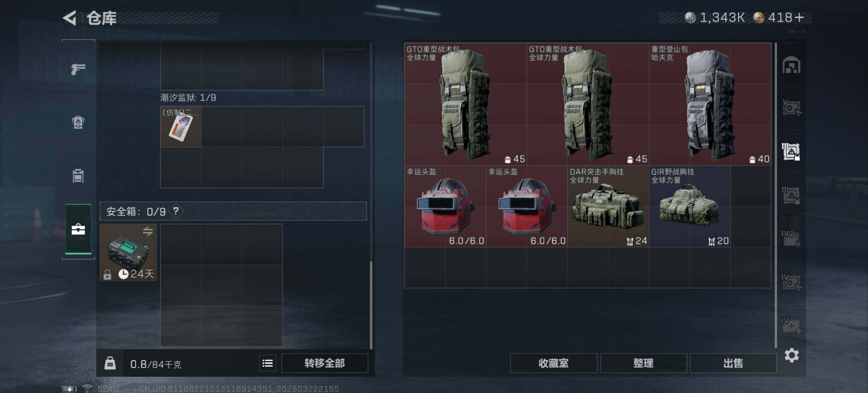The height and width of the screenshot is (393, 868).
Task: Click the left inventory panel scrollbar
Action: pyautogui.click(x=371, y=305)
